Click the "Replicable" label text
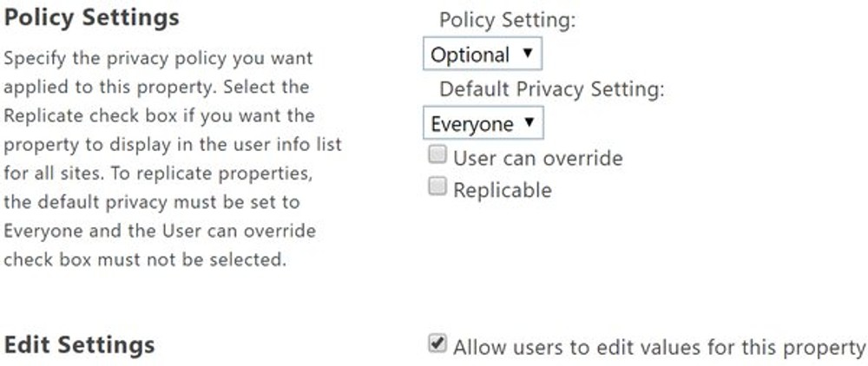 click(502, 189)
